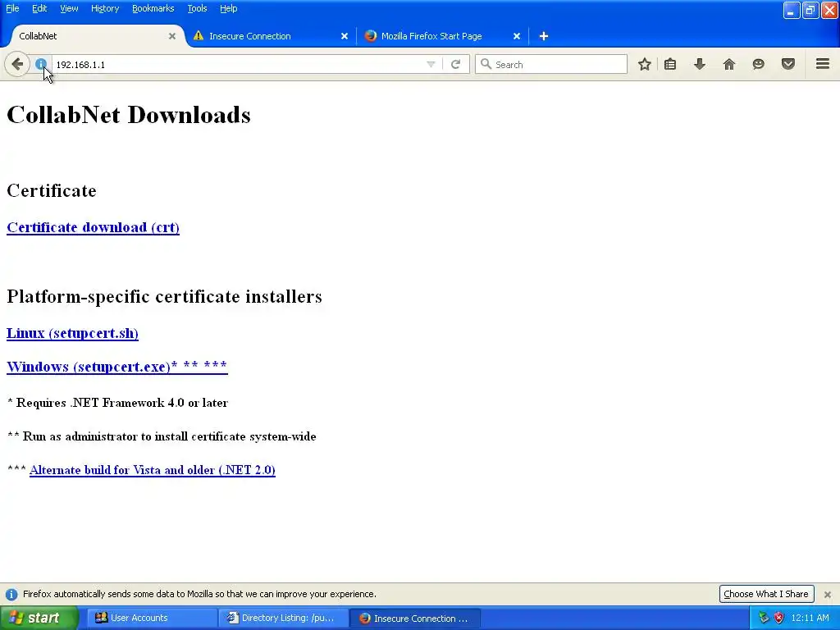Open the Linux setupcert.sh link
This screenshot has height=630, width=840.
click(72, 333)
